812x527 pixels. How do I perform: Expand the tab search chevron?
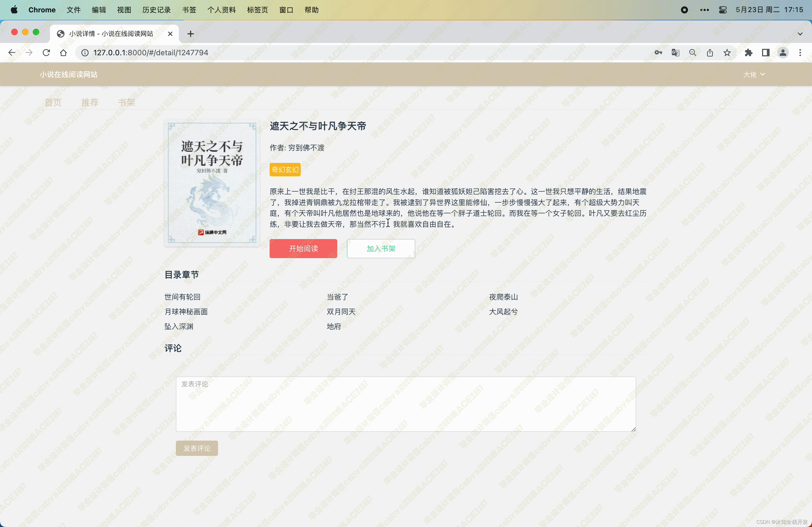[800, 34]
